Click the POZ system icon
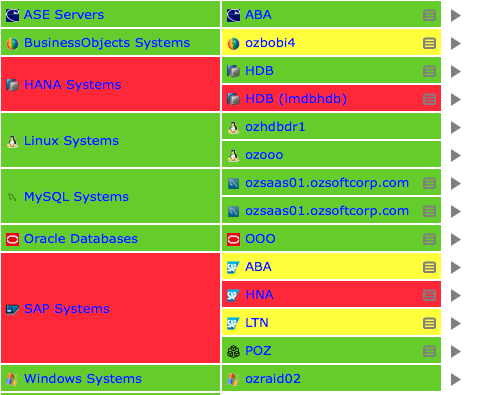The image size is (483, 395). click(233, 351)
